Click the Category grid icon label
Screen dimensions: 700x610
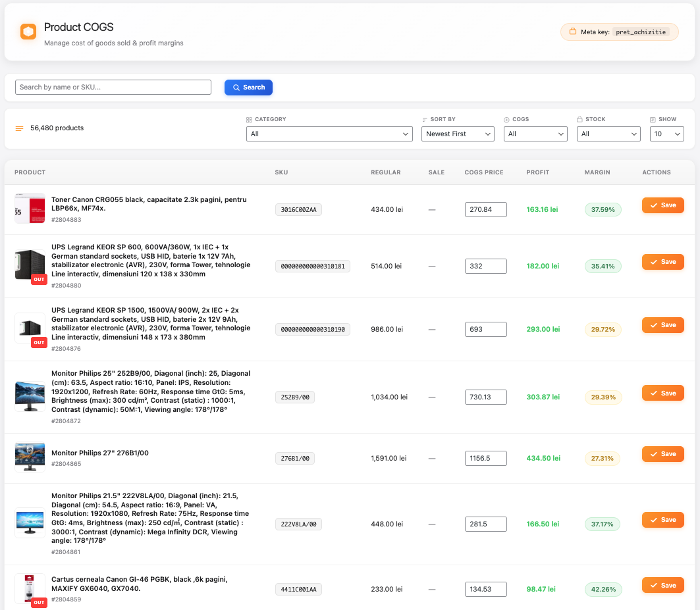click(x=249, y=120)
